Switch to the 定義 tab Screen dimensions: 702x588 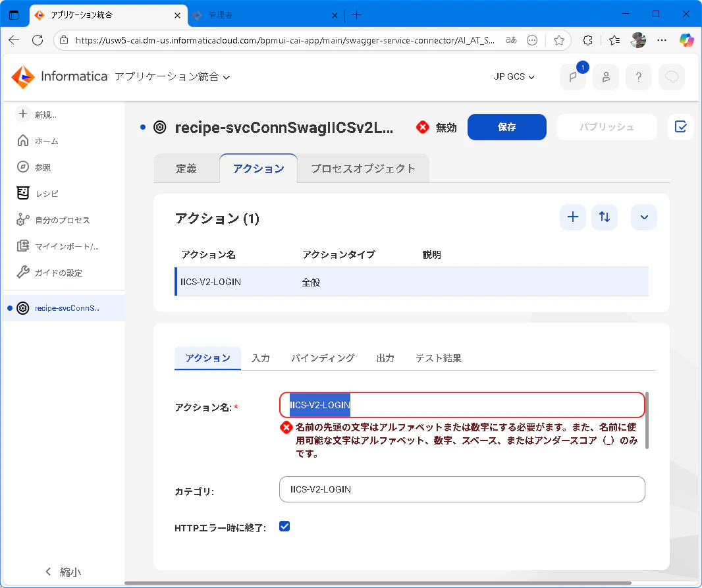click(186, 169)
